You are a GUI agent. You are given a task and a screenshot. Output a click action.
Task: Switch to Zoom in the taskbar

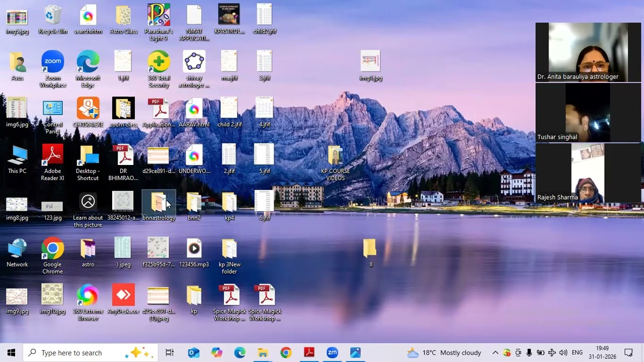pos(332,352)
